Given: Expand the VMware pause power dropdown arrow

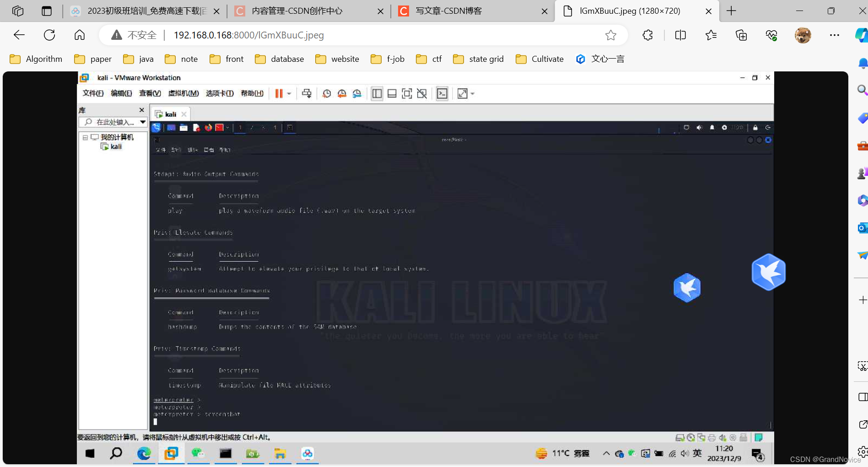Looking at the screenshot, I should (289, 94).
